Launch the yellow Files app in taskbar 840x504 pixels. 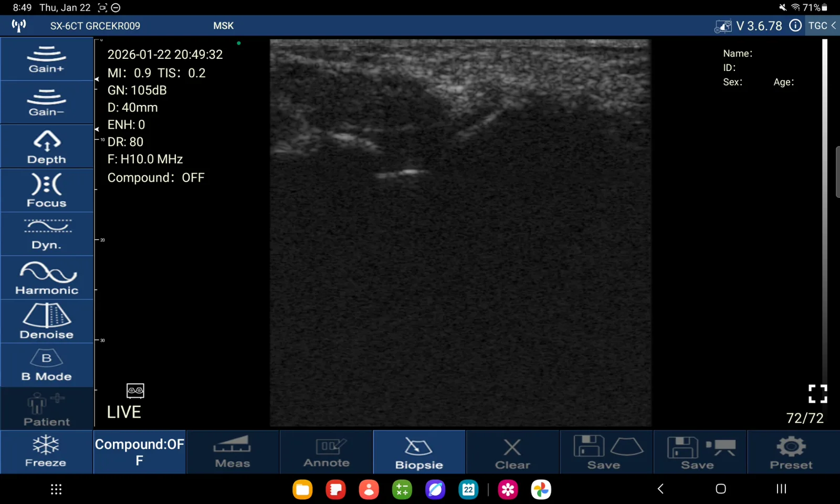(302, 489)
